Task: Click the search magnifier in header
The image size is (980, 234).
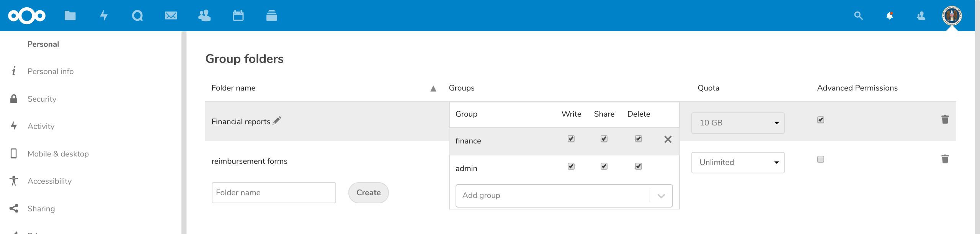Action: point(859,16)
